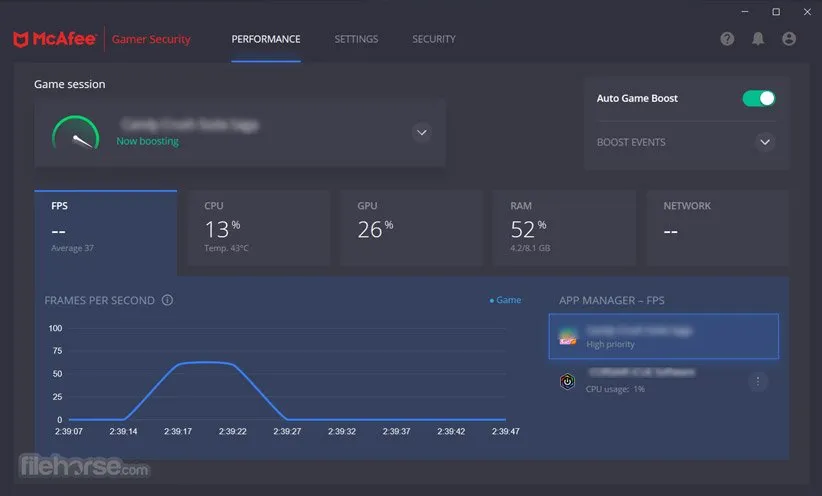Image resolution: width=822 pixels, height=496 pixels.
Task: Open the user account profile icon
Action: [x=789, y=39]
